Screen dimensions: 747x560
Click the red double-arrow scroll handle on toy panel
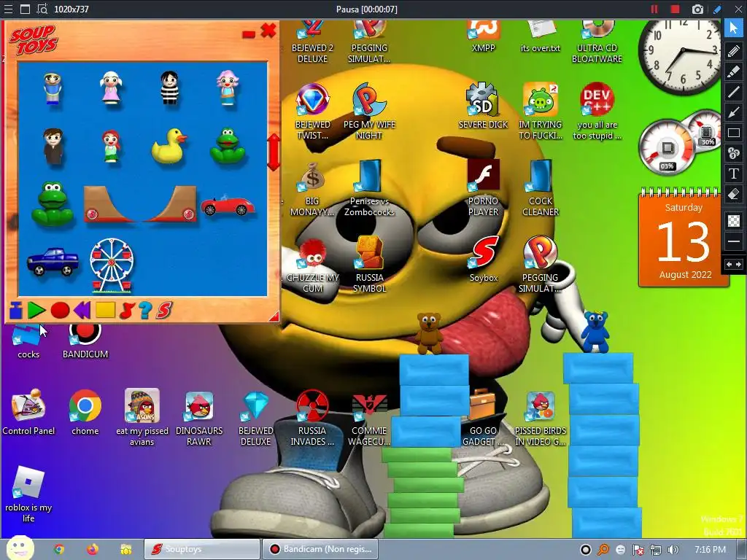274,152
